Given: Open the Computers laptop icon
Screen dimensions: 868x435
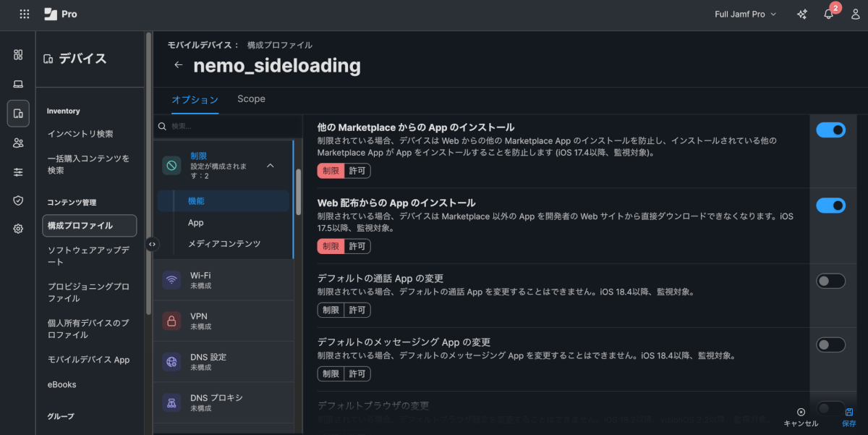Looking at the screenshot, I should (18, 84).
